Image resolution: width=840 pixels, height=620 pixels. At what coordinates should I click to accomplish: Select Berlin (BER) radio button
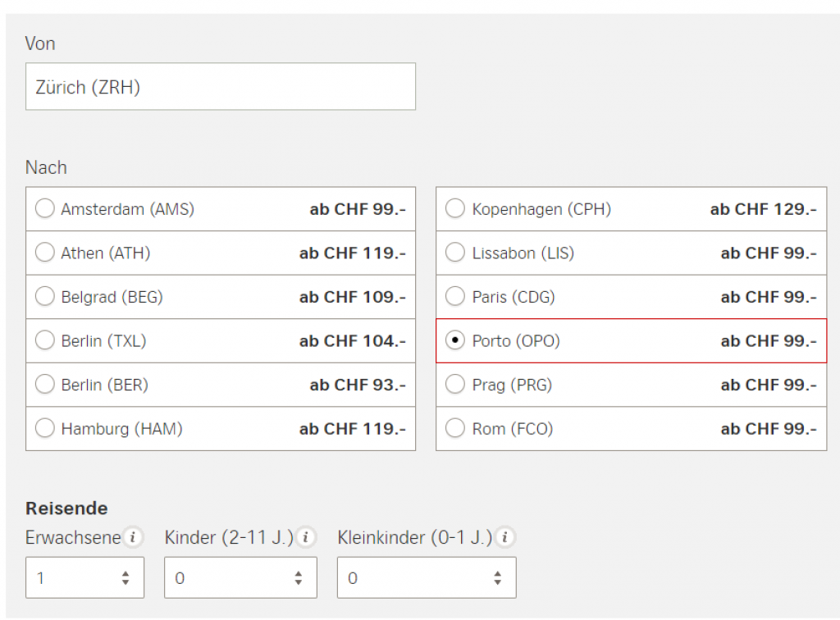tap(44, 385)
